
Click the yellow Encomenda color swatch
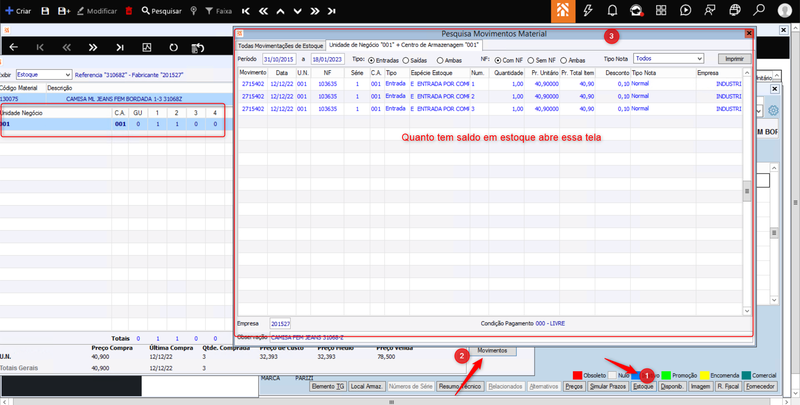(704, 375)
